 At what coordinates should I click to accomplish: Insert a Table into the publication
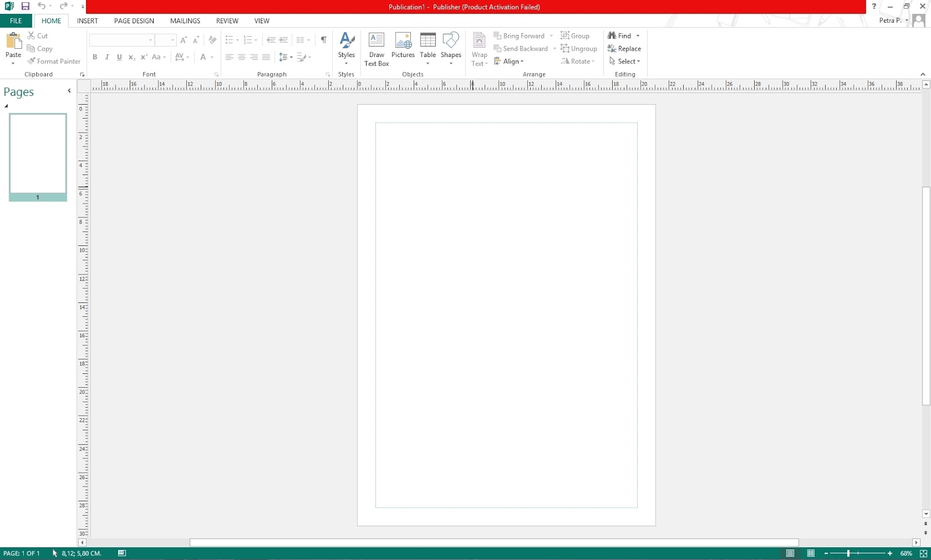click(x=428, y=49)
